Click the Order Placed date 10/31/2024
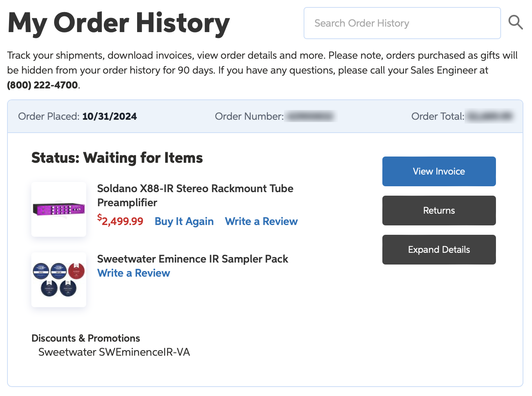 click(x=110, y=116)
